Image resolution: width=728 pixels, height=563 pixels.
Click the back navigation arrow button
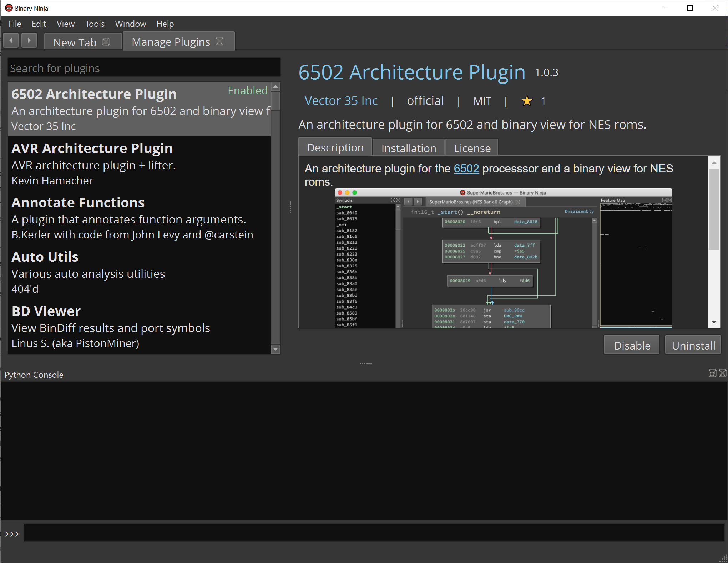point(11,40)
